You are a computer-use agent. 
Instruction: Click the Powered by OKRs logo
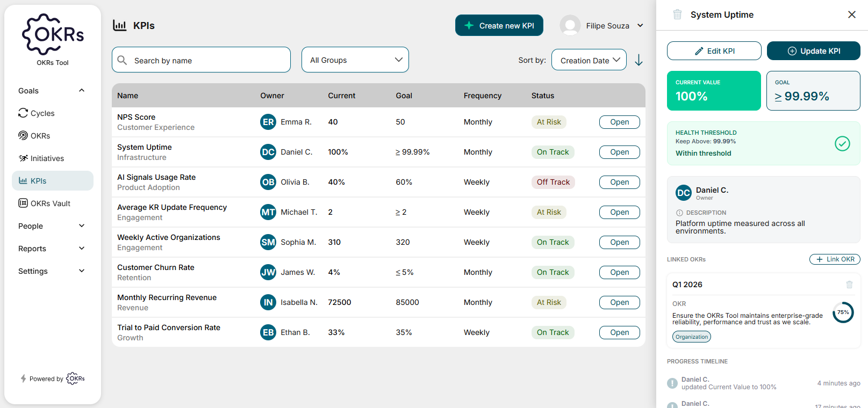click(x=75, y=378)
